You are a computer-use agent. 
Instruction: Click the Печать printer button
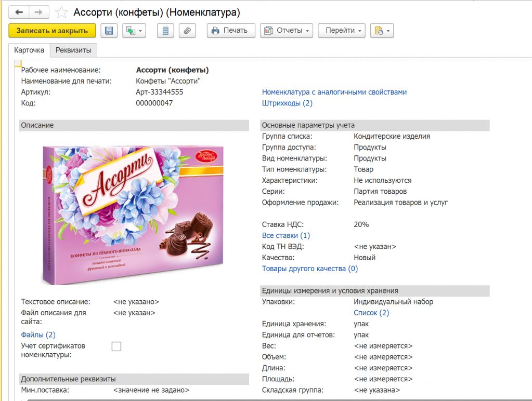231,31
